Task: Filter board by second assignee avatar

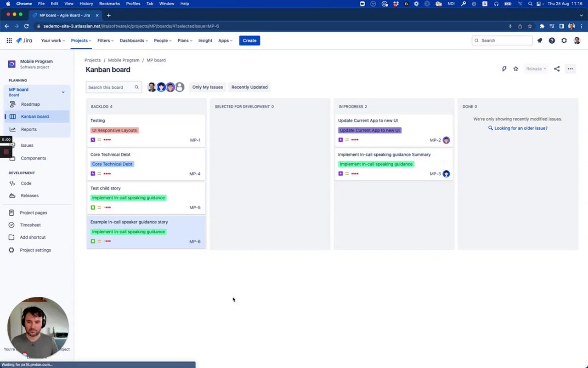Action: [161, 87]
